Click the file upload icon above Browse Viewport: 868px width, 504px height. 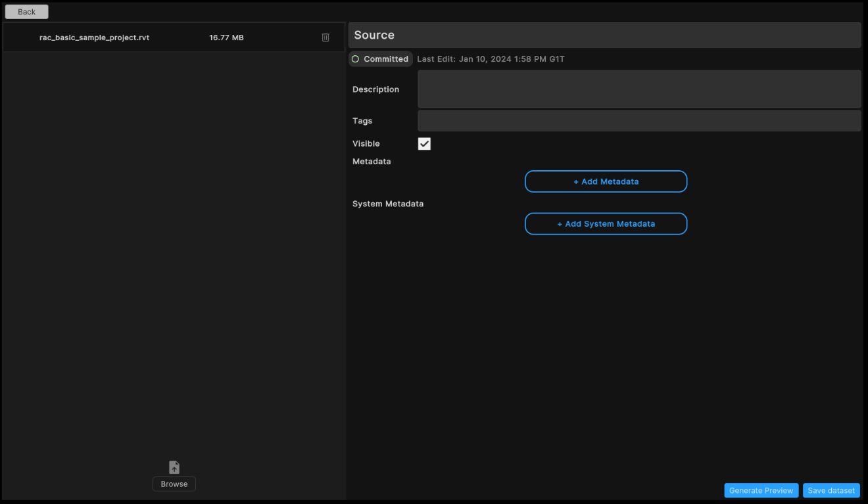pos(174,467)
